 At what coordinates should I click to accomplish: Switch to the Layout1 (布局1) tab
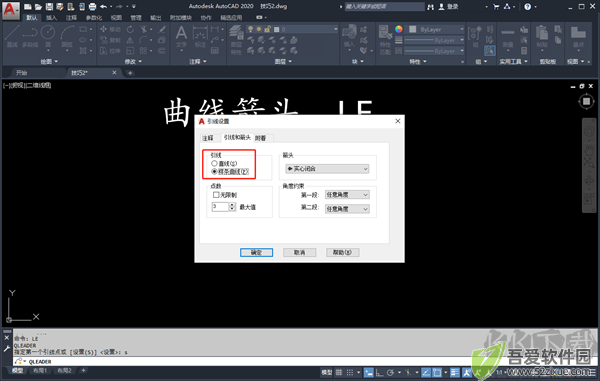[40, 371]
